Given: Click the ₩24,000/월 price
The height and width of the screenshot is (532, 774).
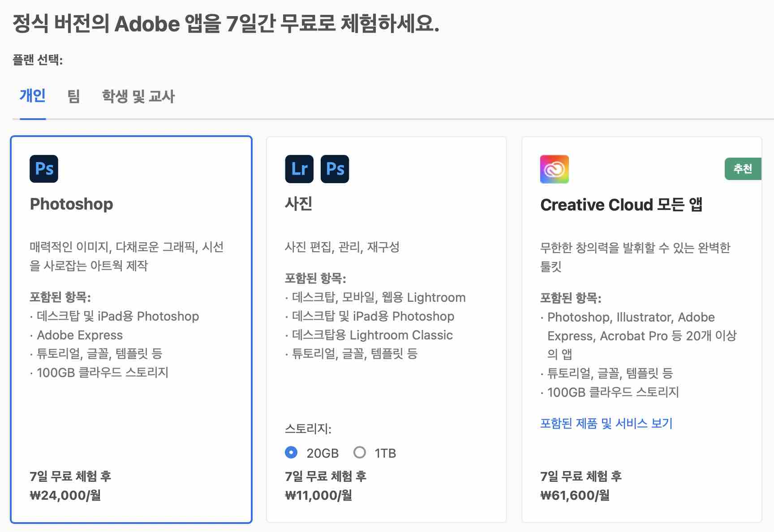Looking at the screenshot, I should tap(65, 495).
